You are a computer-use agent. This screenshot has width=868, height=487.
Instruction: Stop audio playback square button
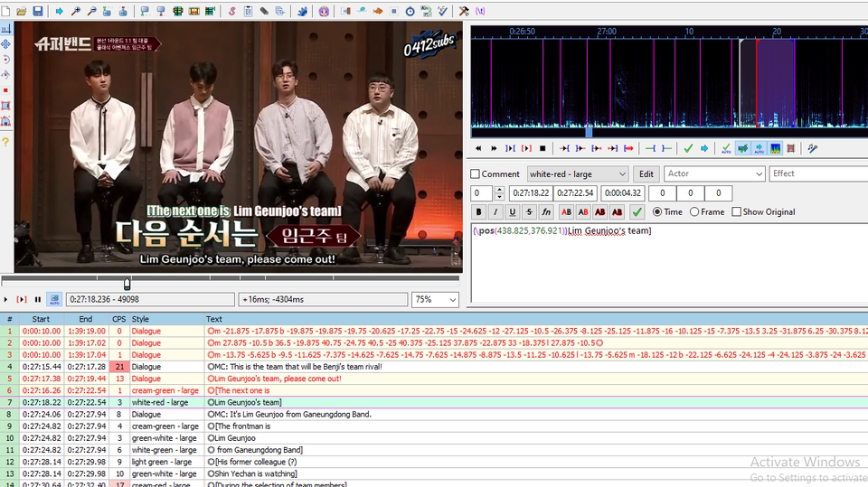(x=542, y=148)
